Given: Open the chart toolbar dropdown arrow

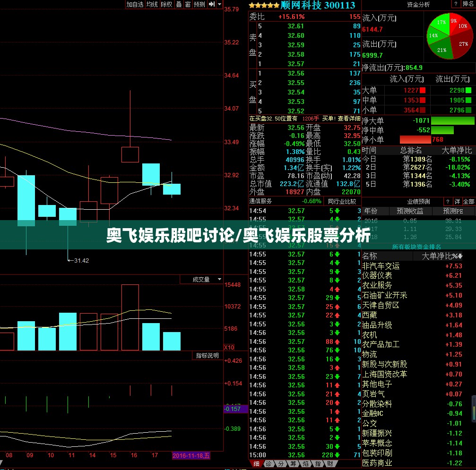Looking at the screenshot, I should (219, 4).
